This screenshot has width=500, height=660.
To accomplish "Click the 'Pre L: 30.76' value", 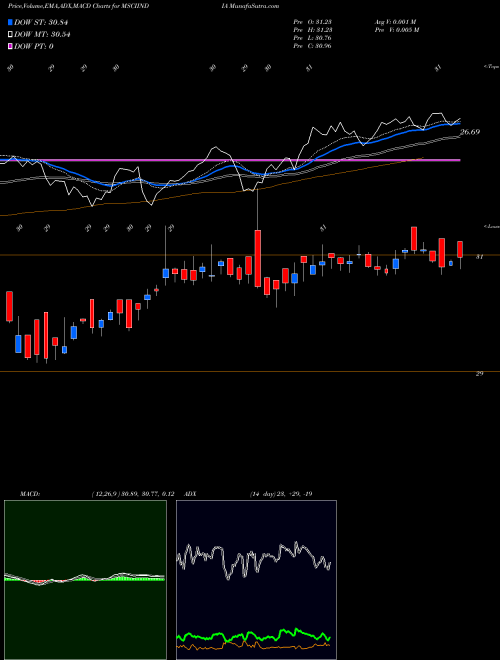I will click(x=313, y=38).
